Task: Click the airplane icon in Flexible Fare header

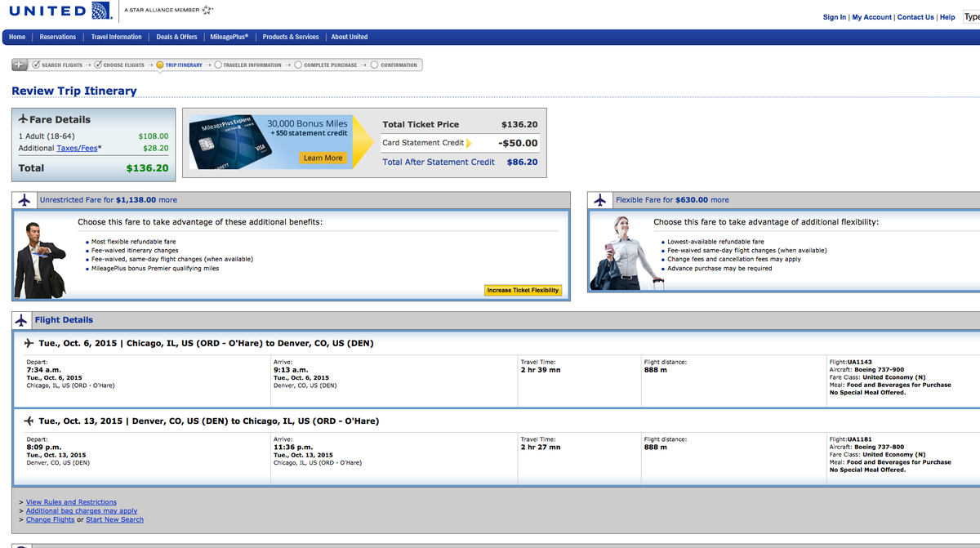Action: (599, 200)
